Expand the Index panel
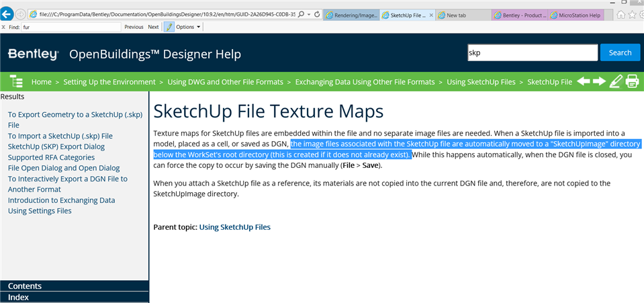 pos(74,297)
